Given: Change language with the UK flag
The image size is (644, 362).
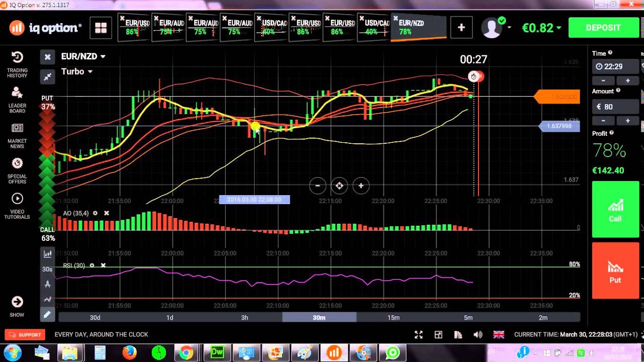Looking at the screenshot, I should (x=499, y=334).
